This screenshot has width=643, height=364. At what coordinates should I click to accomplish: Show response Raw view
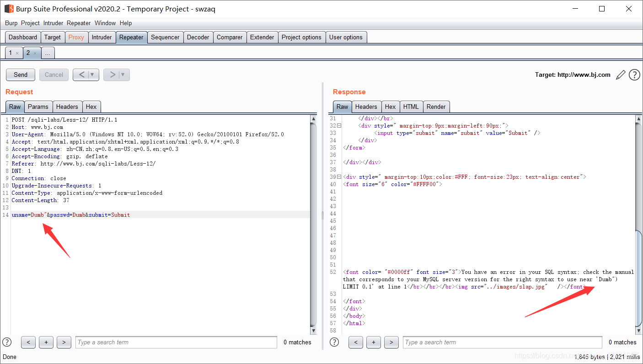[x=343, y=107]
